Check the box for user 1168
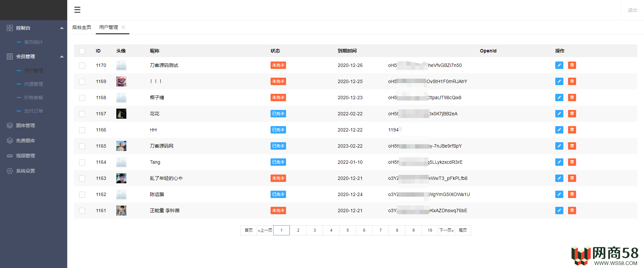The image size is (644, 268). click(x=82, y=98)
